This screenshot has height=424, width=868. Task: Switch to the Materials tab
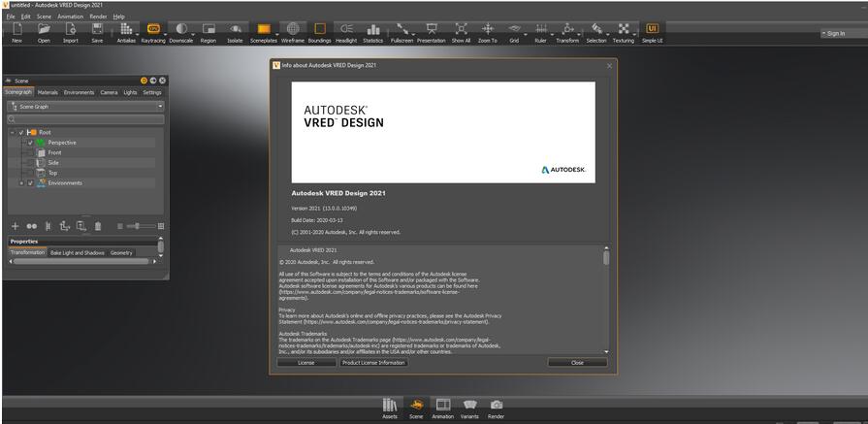[x=48, y=92]
